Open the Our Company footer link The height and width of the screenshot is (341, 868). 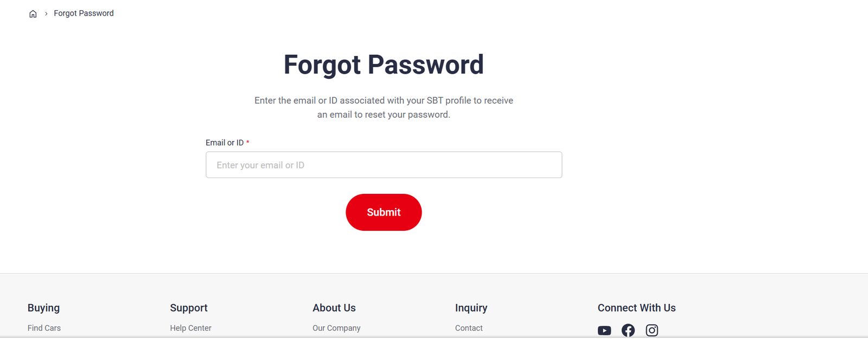(336, 328)
